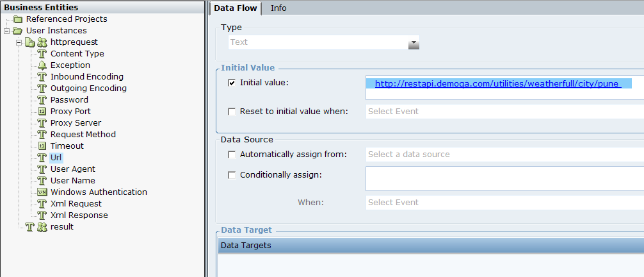This screenshot has width=644, height=277.
Task: Collapse the User Instances tree node
Action: 6,31
